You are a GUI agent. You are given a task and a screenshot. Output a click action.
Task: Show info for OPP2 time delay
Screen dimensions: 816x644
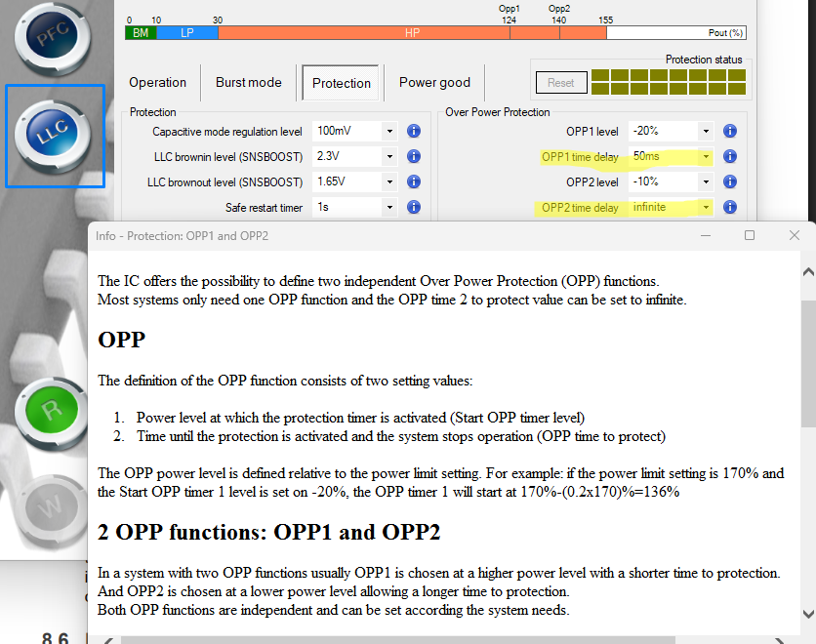[x=730, y=207]
